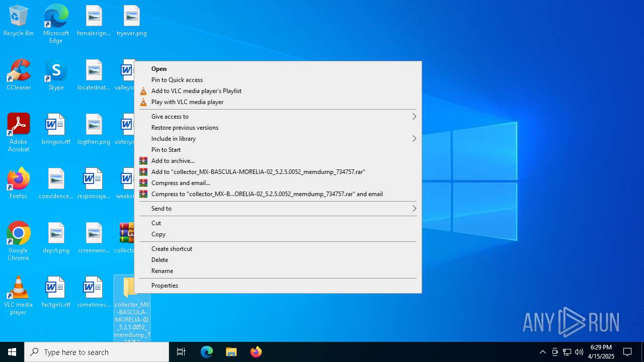
Task: Open the Firefox desktop shortcut
Action: (19, 184)
